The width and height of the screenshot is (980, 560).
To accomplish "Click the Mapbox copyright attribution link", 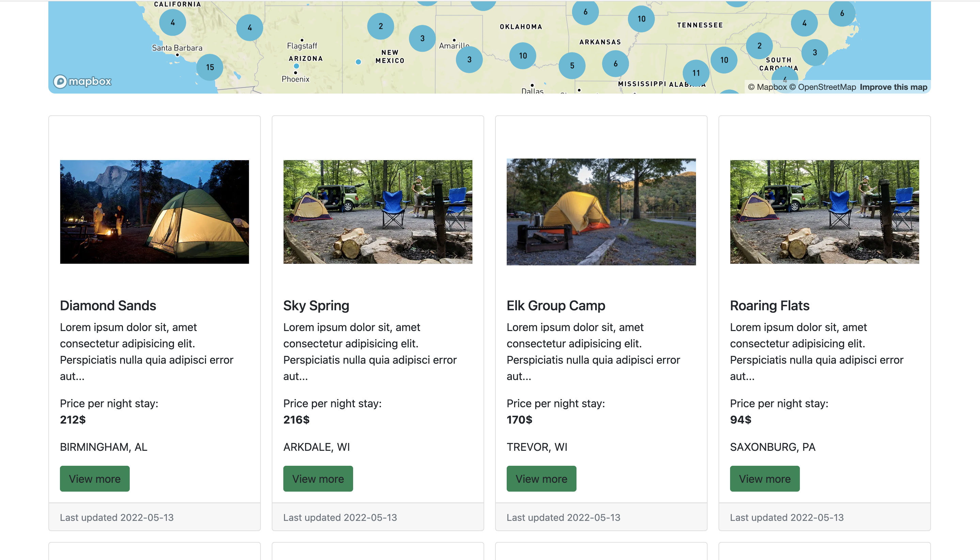I will click(x=768, y=87).
